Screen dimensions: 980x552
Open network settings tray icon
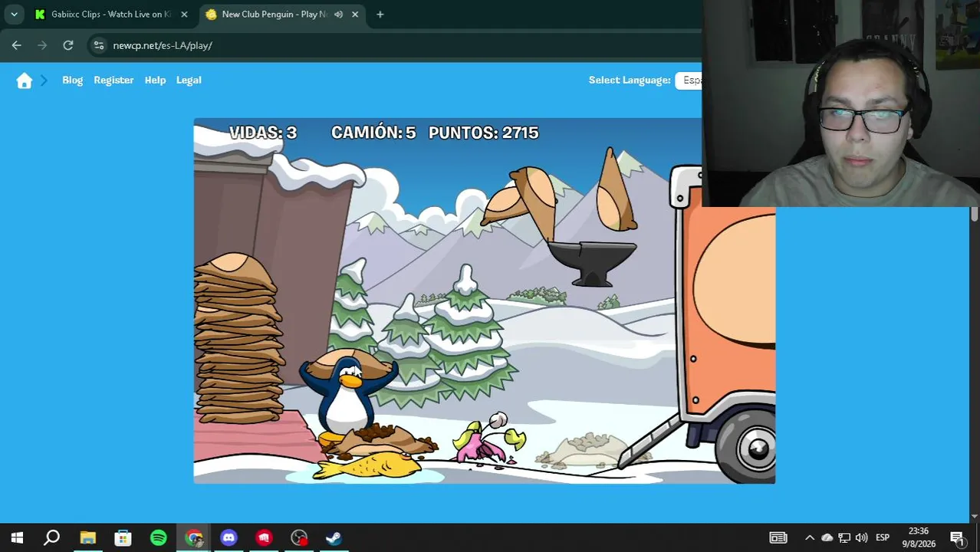[844, 537]
